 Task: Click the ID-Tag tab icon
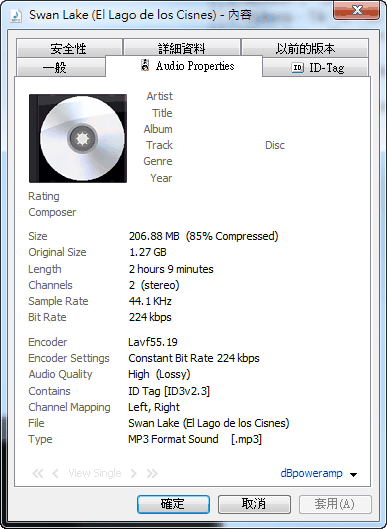[x=297, y=67]
